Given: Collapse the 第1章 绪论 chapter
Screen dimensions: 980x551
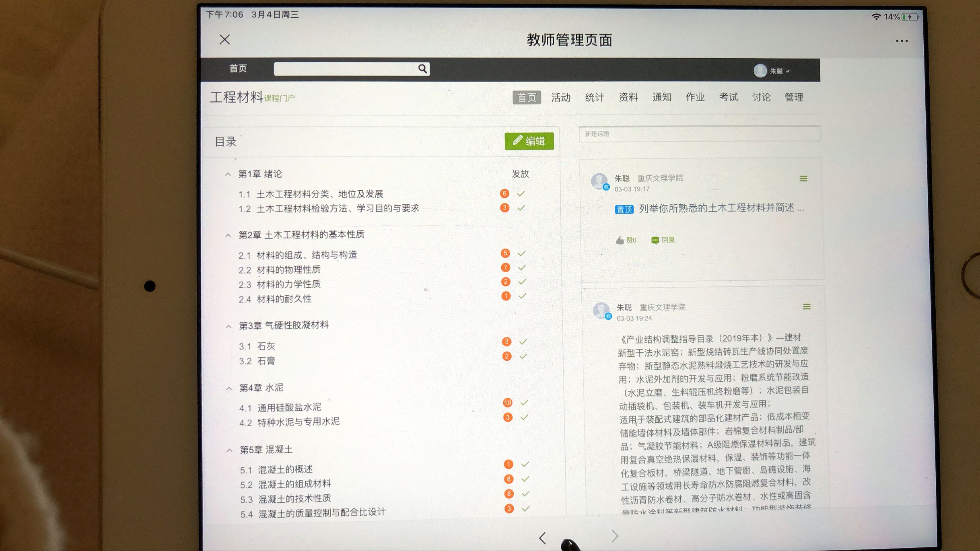Looking at the screenshot, I should pos(228,174).
